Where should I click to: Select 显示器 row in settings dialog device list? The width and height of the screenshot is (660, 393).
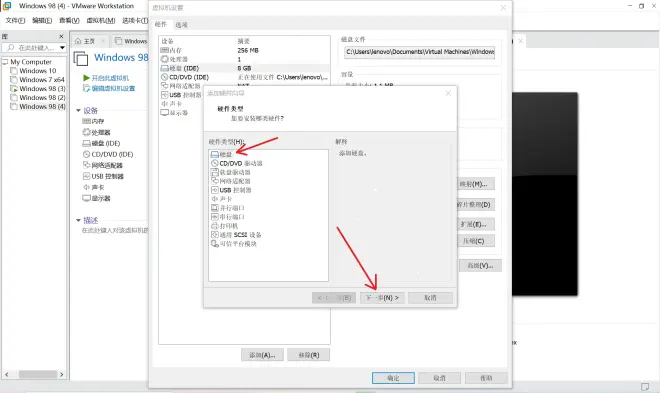pyautogui.click(x=174, y=113)
